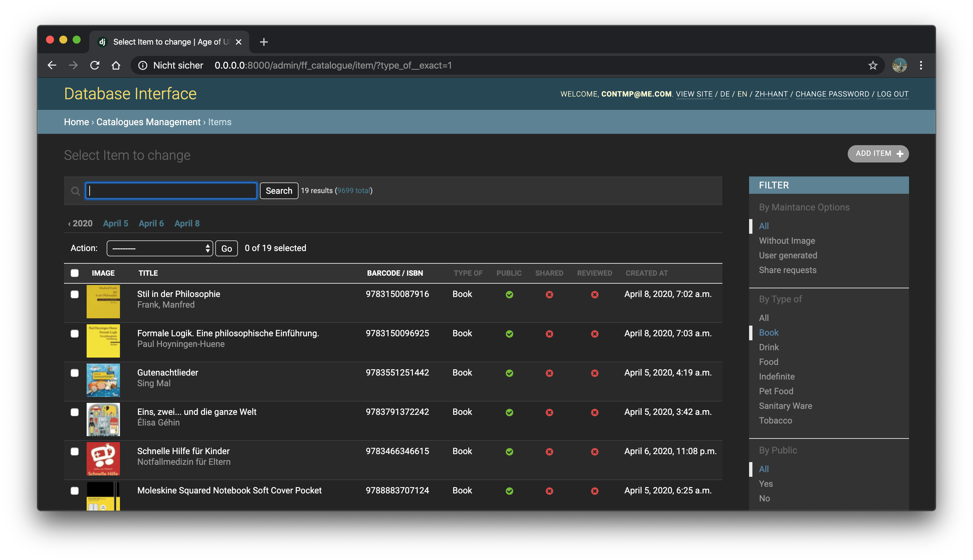Open a new tab with plus icon
The height and width of the screenshot is (560, 973).
tap(264, 42)
